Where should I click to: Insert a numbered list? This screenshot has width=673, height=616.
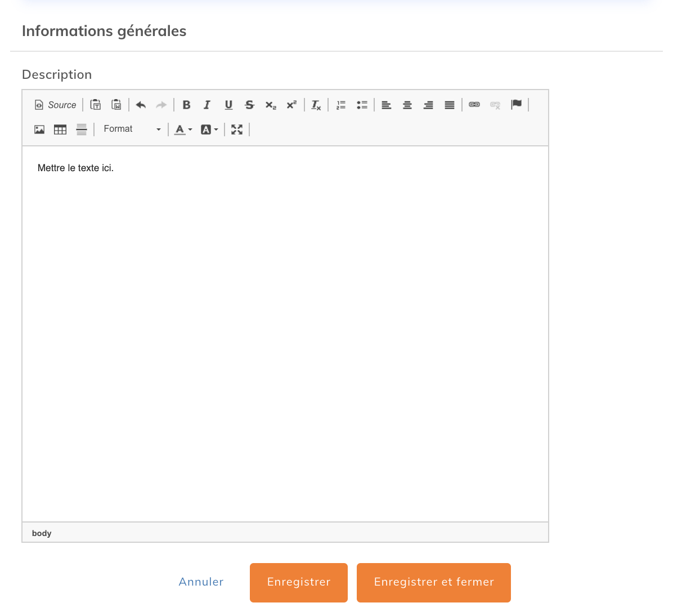pyautogui.click(x=341, y=105)
